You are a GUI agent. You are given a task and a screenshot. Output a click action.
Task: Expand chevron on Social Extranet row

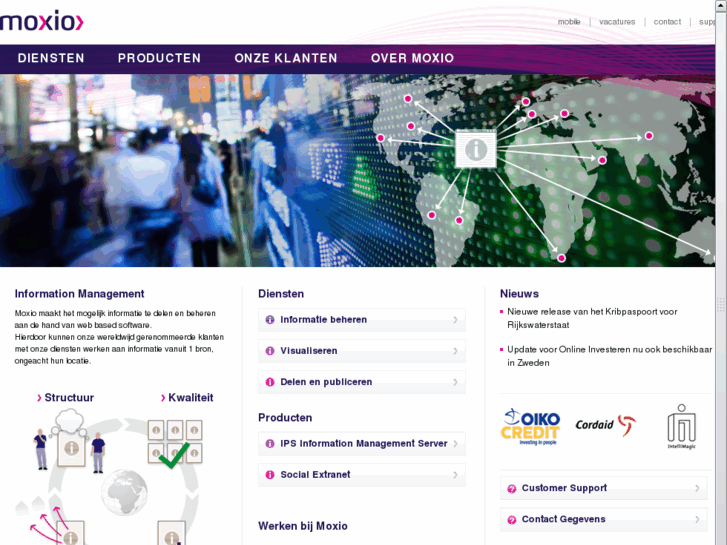[455, 474]
